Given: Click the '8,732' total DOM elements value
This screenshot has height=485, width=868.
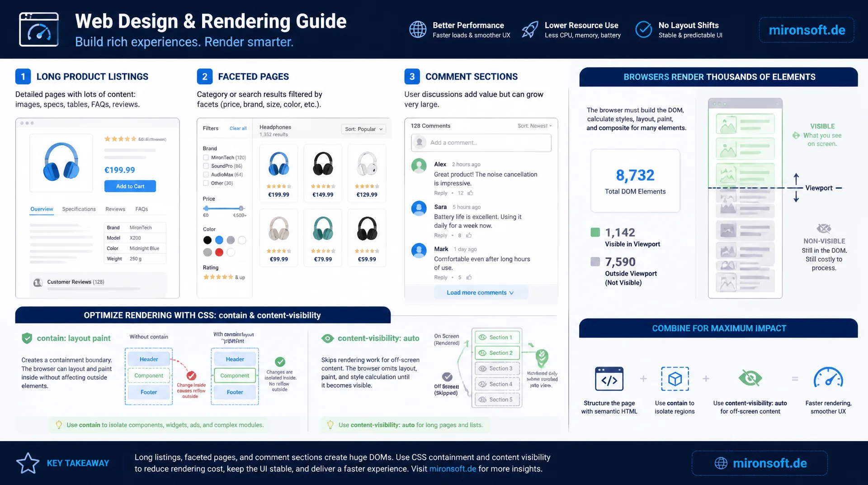Looking at the screenshot, I should point(635,175).
